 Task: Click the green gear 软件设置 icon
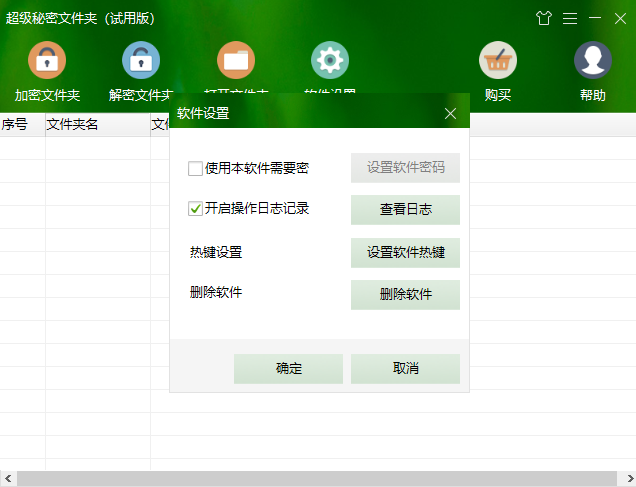(330, 61)
